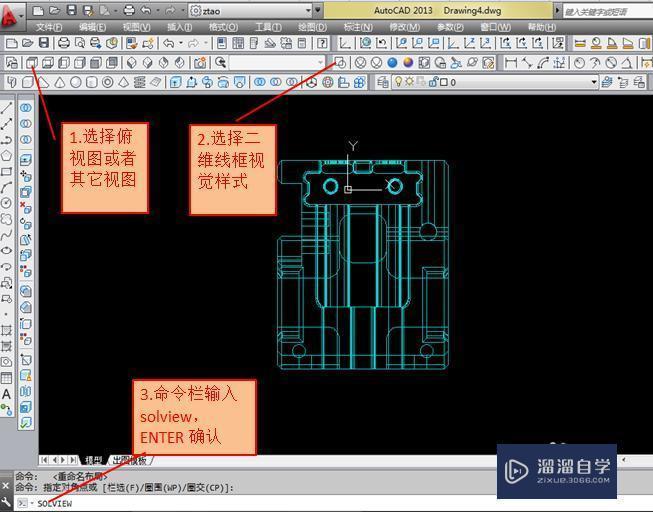Viewport: 653px width, 512px height.
Task: Open the 编辑(E) menu
Action: pos(92,27)
